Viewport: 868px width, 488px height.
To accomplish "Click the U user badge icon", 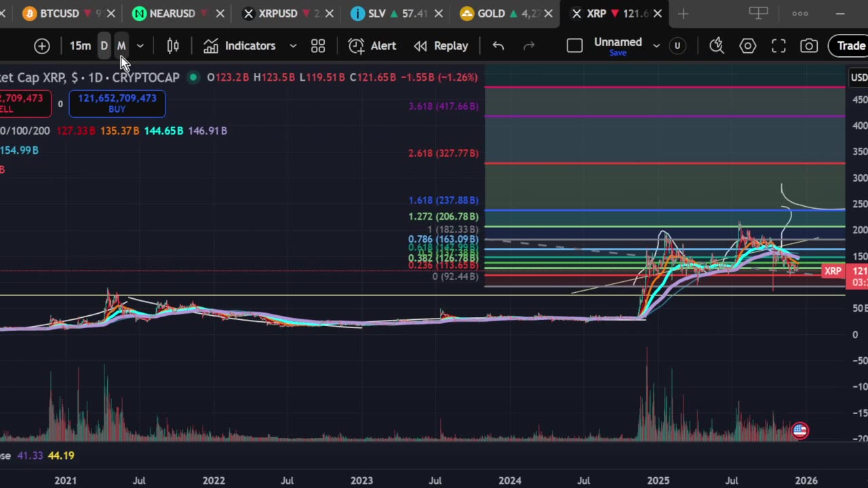I will tap(677, 46).
